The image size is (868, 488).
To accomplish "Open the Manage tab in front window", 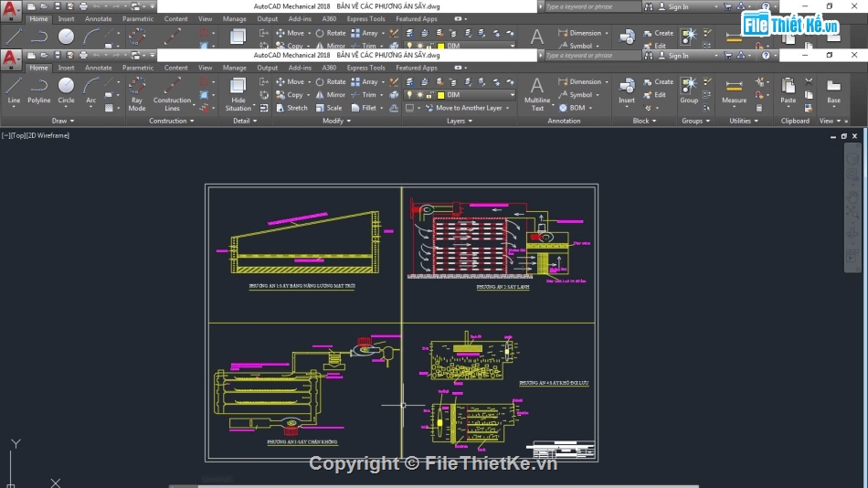I will tap(234, 68).
